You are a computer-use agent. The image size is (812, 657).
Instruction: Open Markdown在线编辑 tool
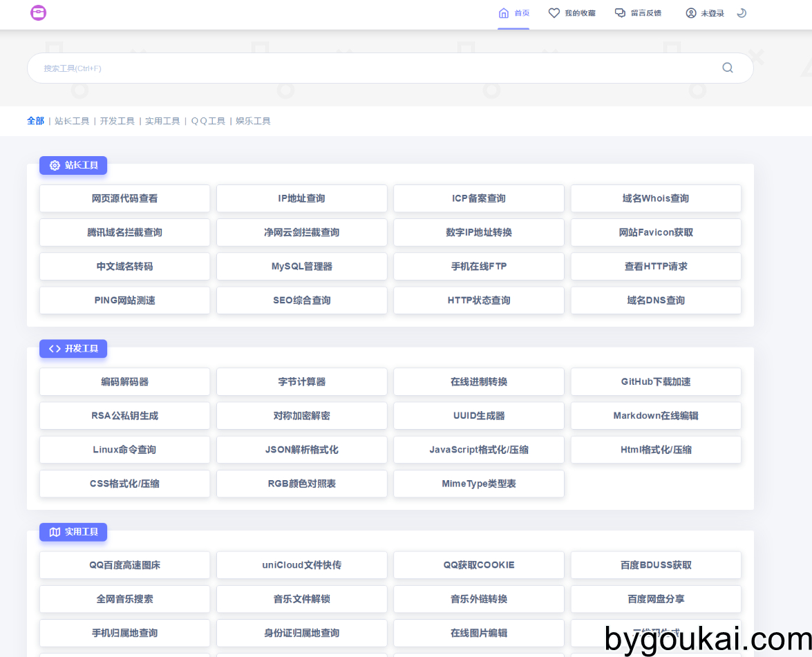tap(656, 416)
